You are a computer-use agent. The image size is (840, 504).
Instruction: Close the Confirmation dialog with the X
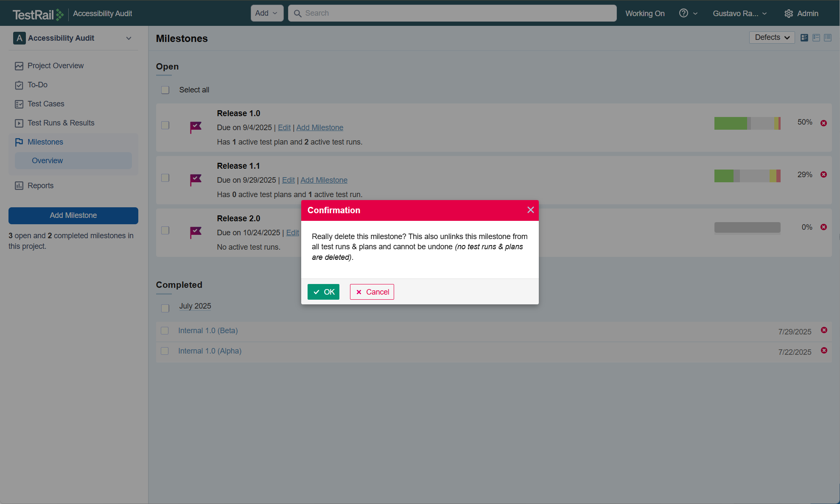point(530,210)
